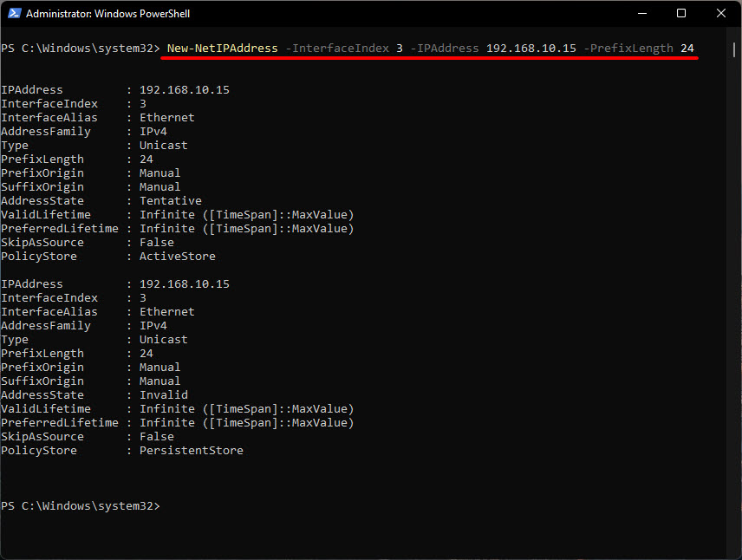
Task: Minimize the PowerShell window
Action: click(642, 13)
